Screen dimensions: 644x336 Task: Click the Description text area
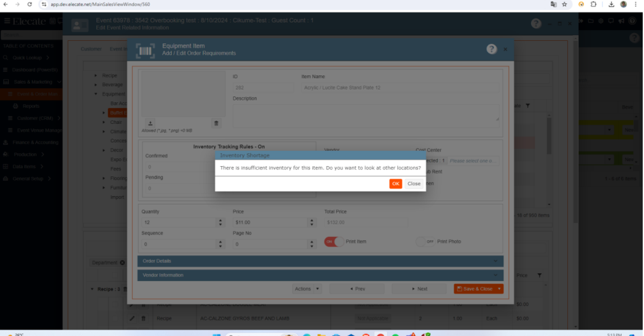(x=365, y=113)
